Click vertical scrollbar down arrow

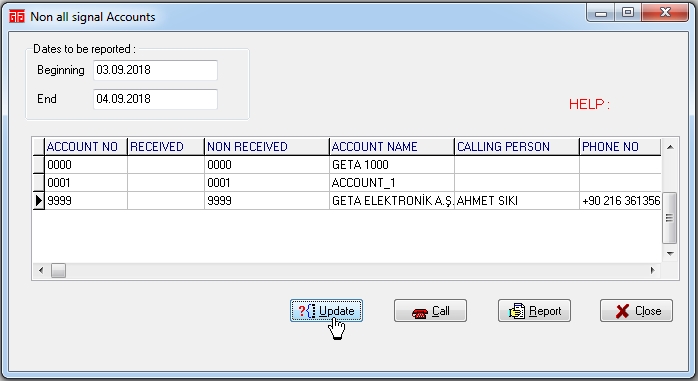click(670, 254)
